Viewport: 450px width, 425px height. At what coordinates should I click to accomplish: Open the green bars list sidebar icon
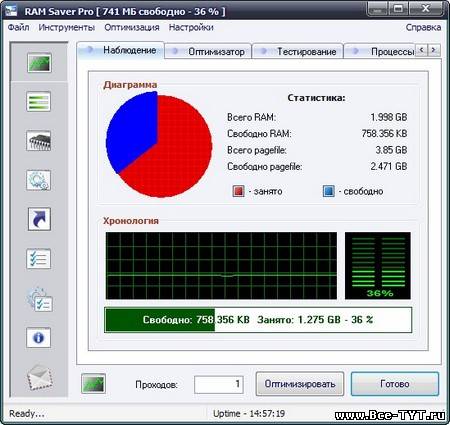39,101
